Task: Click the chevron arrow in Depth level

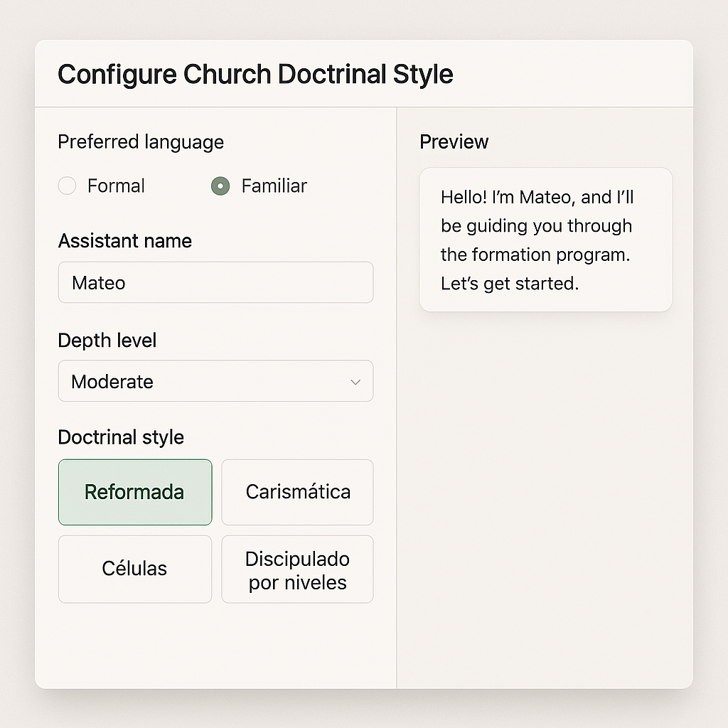Action: click(355, 382)
